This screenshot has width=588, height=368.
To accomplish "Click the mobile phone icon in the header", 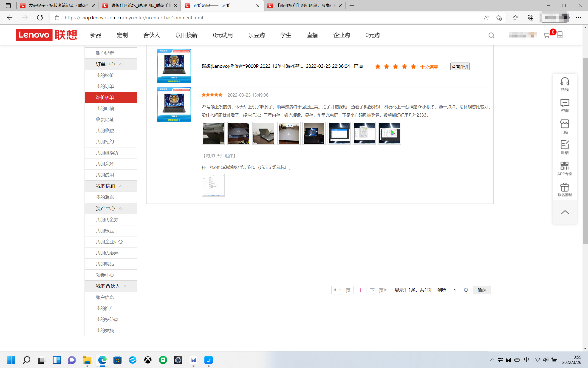I will tap(560, 35).
